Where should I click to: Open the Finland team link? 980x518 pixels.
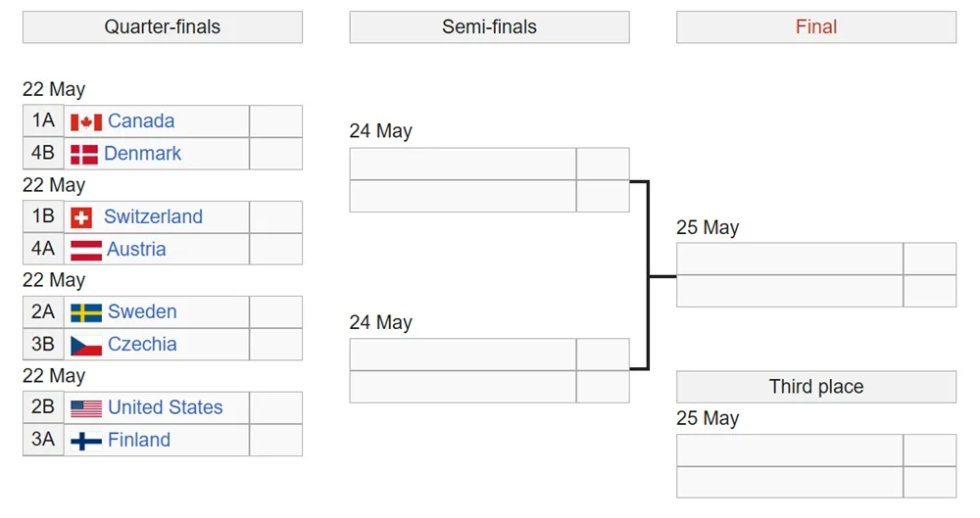coord(139,440)
